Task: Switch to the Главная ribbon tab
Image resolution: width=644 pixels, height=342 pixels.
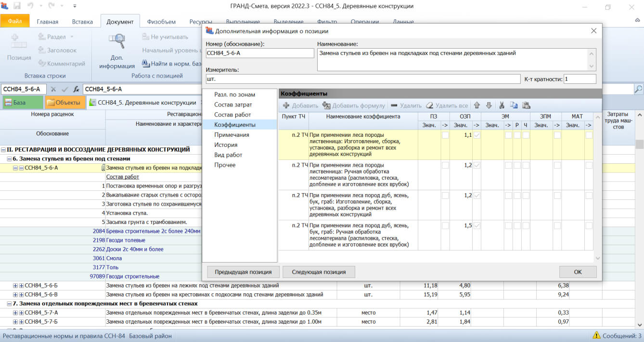Action: click(x=48, y=22)
